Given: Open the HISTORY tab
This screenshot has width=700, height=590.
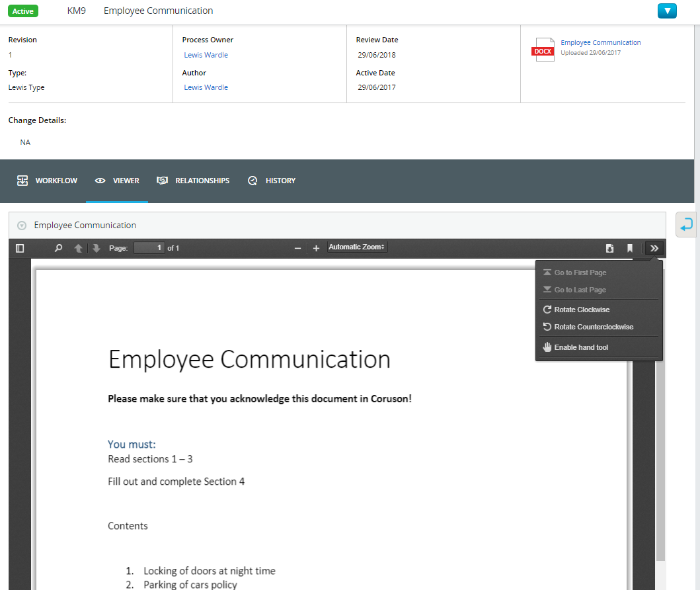Looking at the screenshot, I should [x=272, y=181].
